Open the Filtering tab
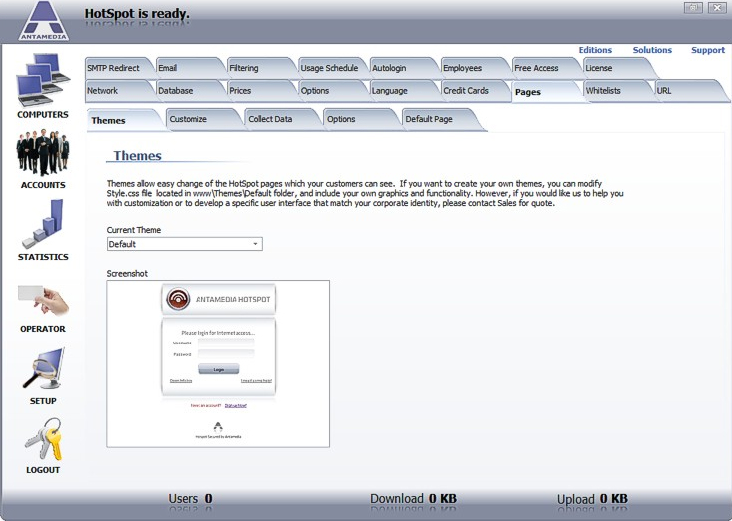The image size is (732, 521). 260,68
